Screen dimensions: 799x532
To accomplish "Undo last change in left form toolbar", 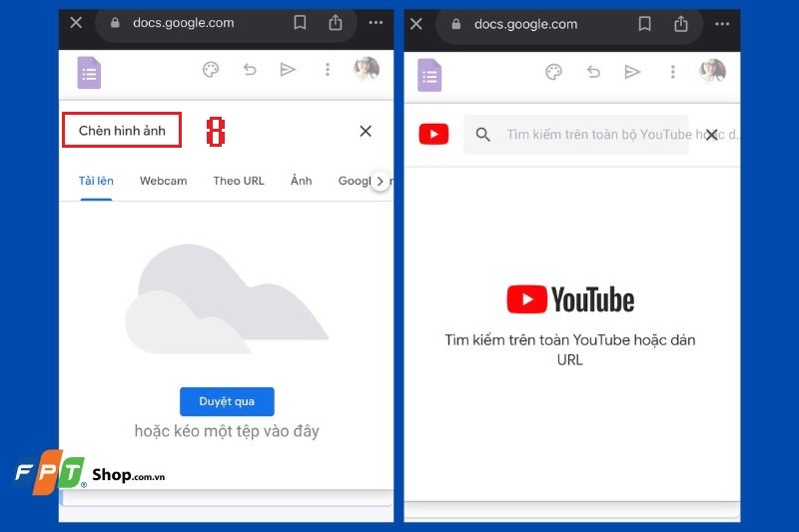I will pos(250,69).
